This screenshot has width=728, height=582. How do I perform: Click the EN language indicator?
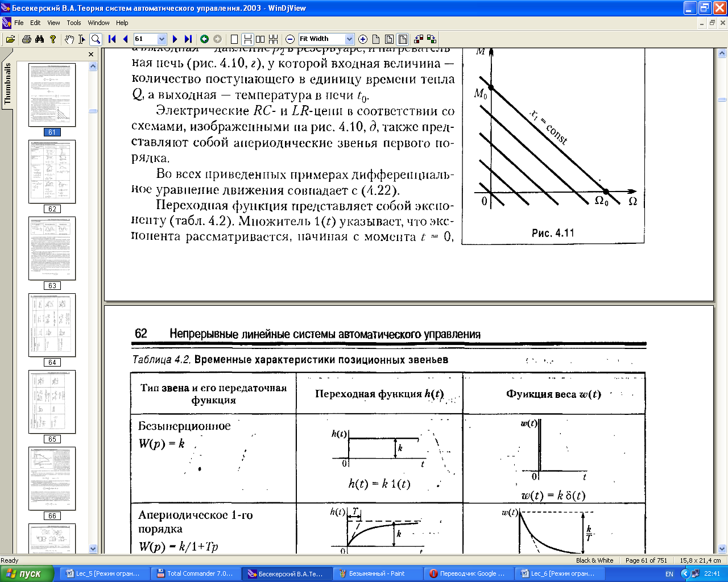click(x=669, y=574)
